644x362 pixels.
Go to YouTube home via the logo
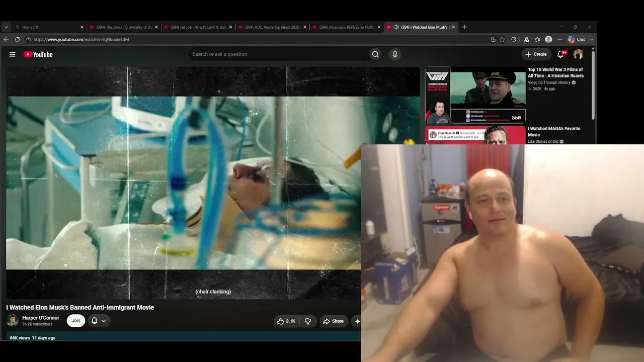click(38, 54)
